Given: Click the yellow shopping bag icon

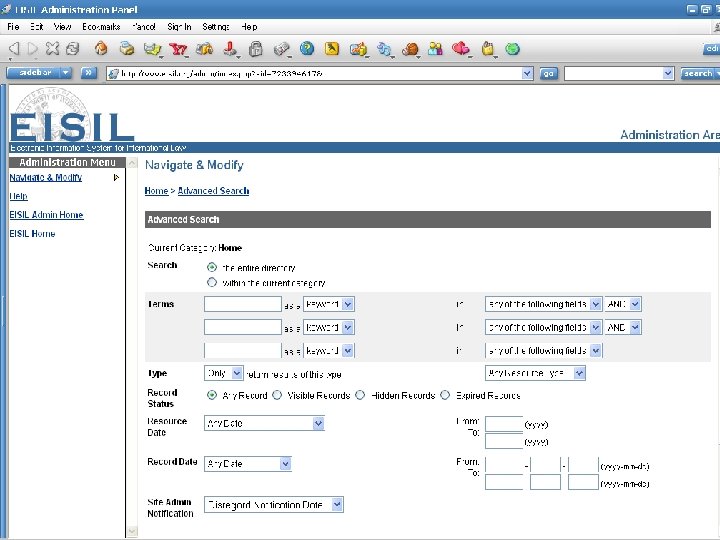Looking at the screenshot, I should (x=488, y=49).
